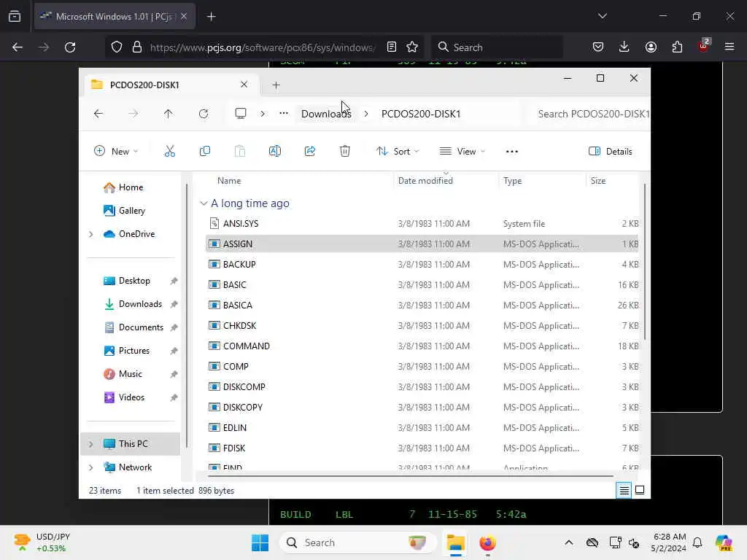Screen dimensions: 747x560
Task: Close the Microsoft Windows 1.01 browser tab
Action: 184,16
